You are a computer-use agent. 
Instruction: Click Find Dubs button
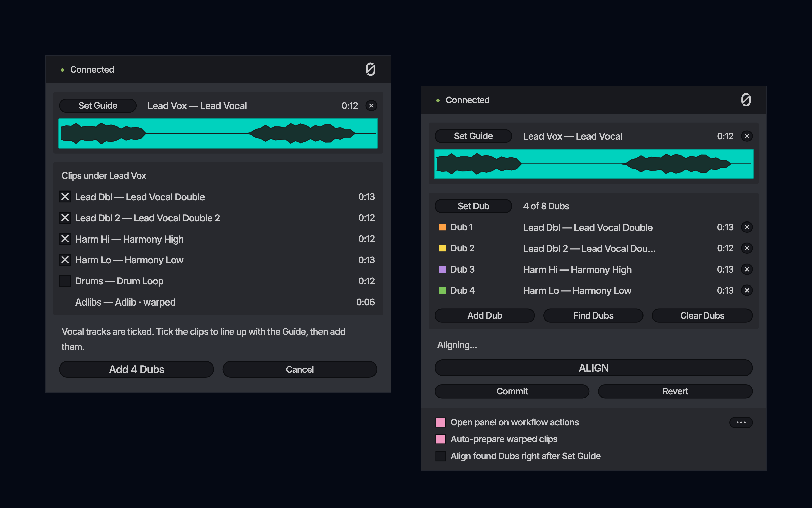(593, 315)
